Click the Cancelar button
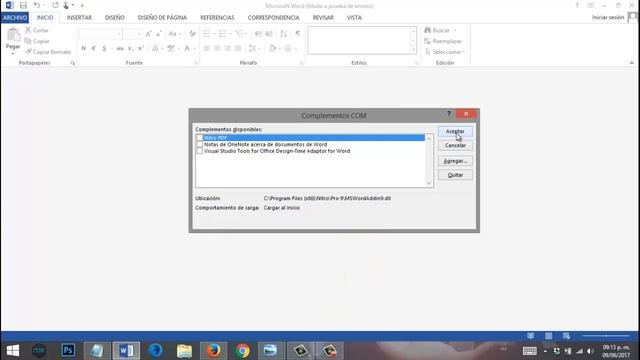 (455, 145)
